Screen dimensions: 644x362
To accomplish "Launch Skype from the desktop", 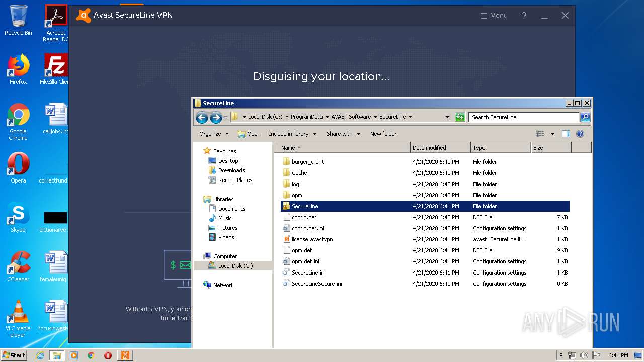I will 18,217.
